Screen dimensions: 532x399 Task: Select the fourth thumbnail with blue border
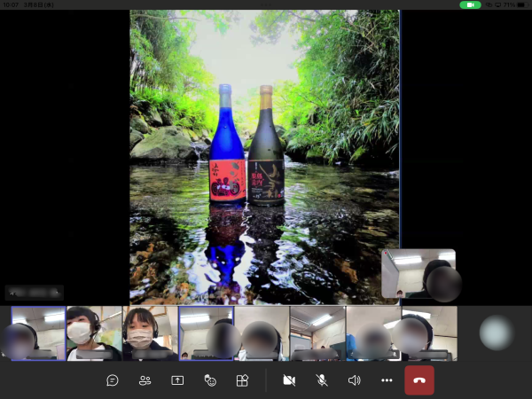click(x=206, y=333)
